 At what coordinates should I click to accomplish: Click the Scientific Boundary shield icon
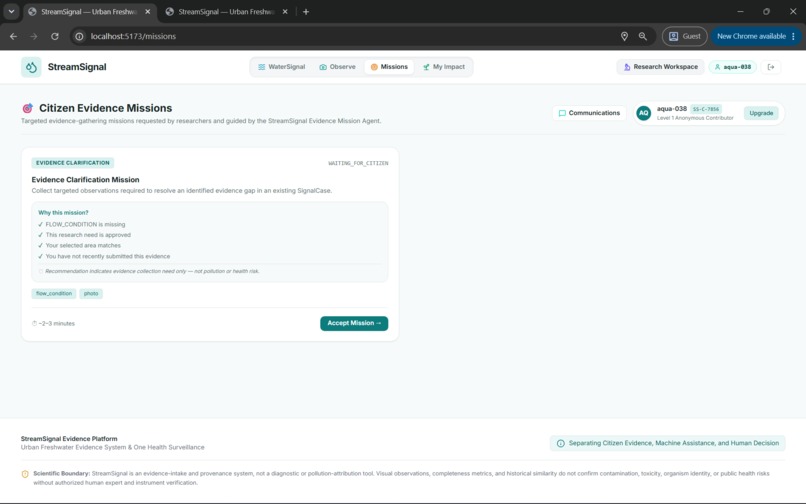(25, 474)
